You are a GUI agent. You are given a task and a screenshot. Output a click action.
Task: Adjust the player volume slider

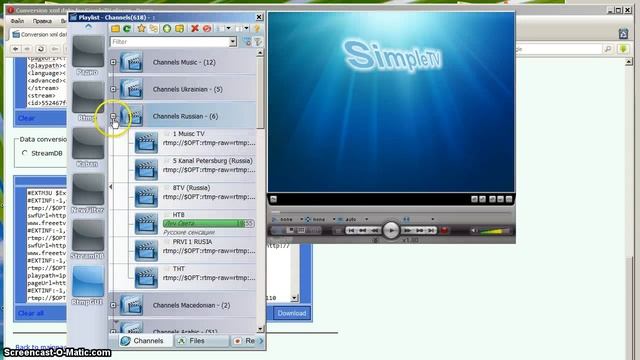[x=495, y=231]
